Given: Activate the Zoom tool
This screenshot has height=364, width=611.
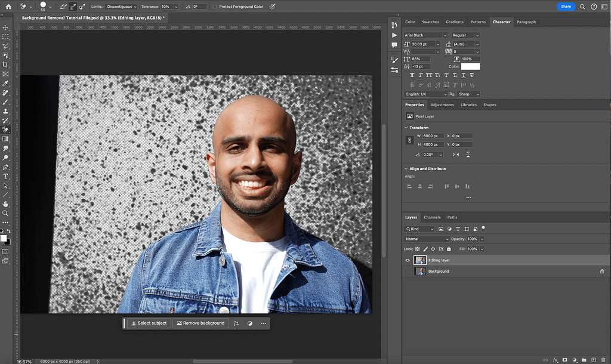Looking at the screenshot, I should click(x=6, y=213).
